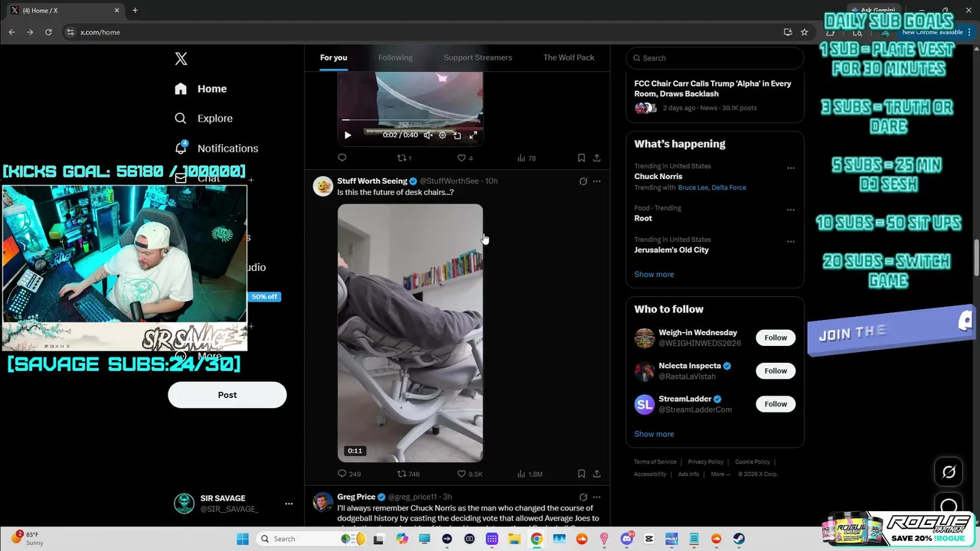Open more options on Greg Price post
This screenshot has height=551, width=980.
point(597,497)
